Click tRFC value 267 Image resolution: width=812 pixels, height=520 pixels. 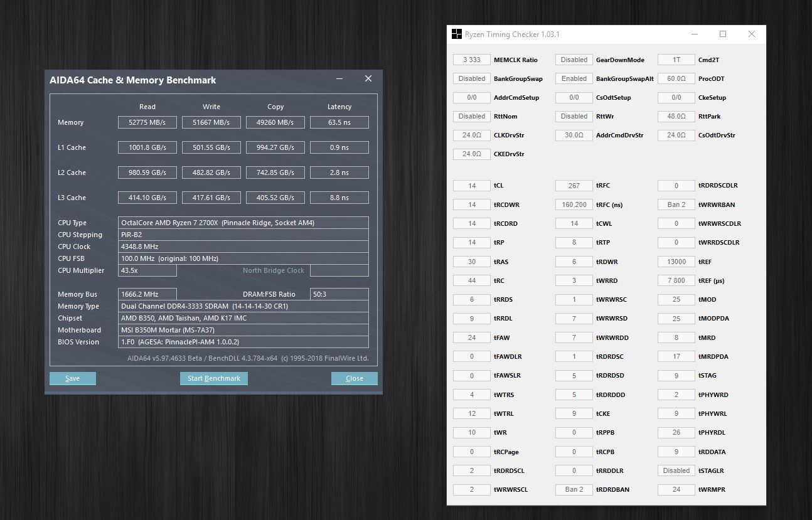574,186
